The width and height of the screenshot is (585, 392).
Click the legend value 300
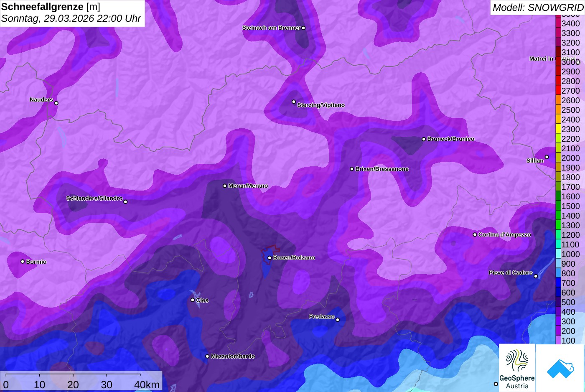coord(568,321)
